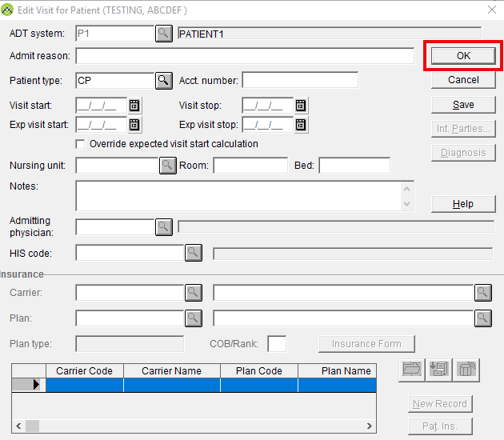504x440 pixels.
Task: Focus the Acct. number text field
Action: (x=300, y=80)
